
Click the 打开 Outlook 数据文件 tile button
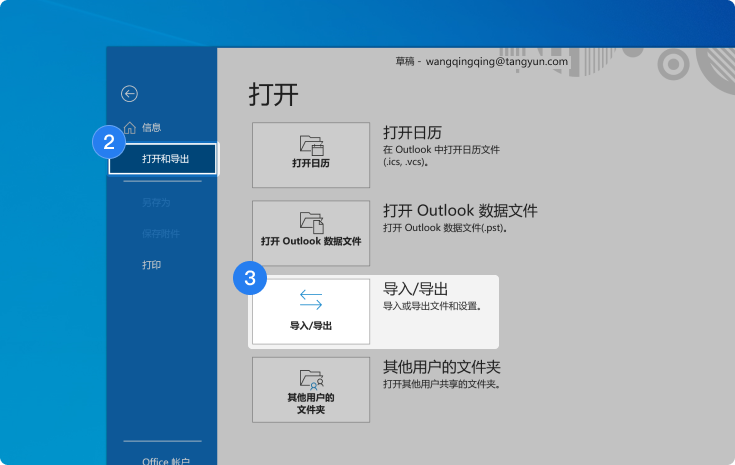tap(311, 233)
